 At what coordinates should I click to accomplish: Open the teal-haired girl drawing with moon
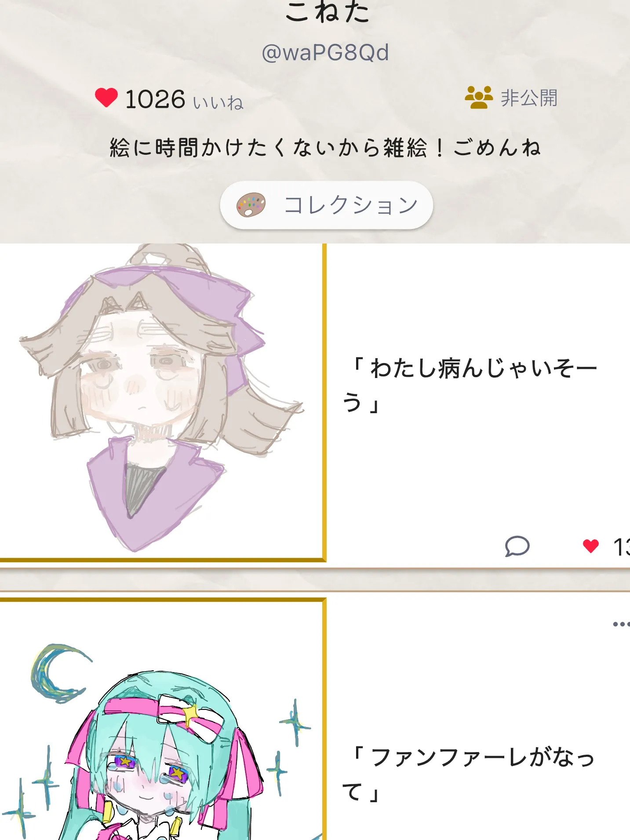[161, 721]
